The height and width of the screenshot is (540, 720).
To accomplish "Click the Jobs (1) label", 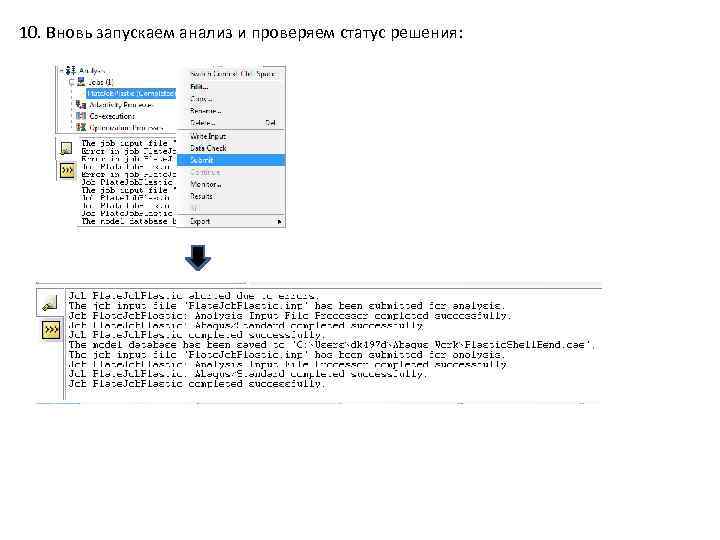I will coord(100,82).
